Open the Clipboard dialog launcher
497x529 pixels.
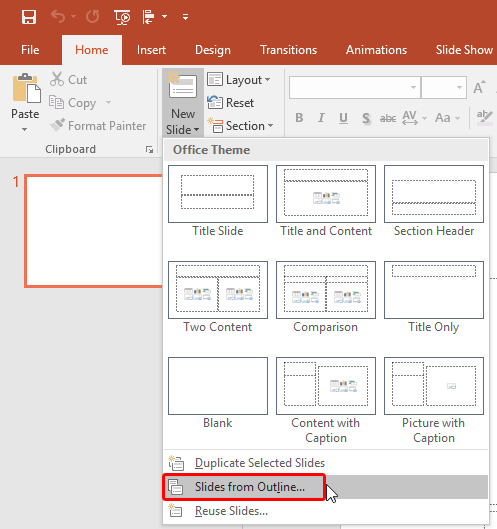tap(149, 149)
